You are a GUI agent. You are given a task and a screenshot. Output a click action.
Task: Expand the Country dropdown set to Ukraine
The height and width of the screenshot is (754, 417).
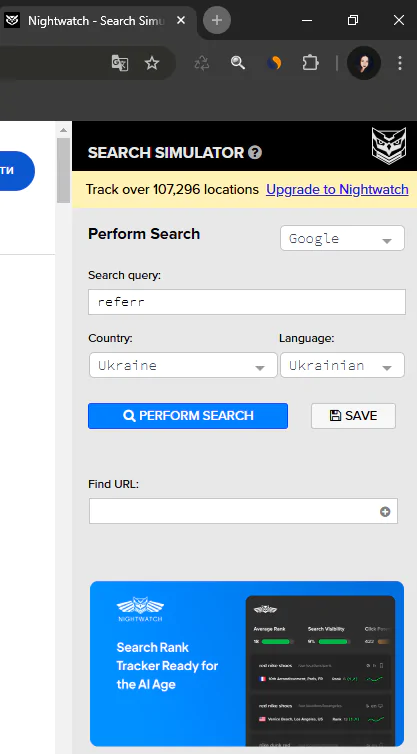[183, 365]
